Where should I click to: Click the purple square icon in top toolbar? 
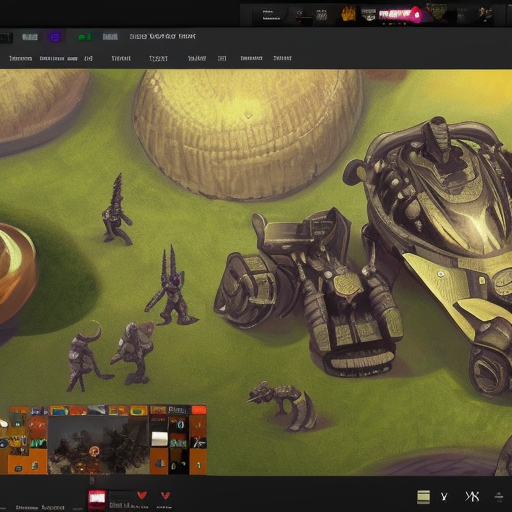55,37
